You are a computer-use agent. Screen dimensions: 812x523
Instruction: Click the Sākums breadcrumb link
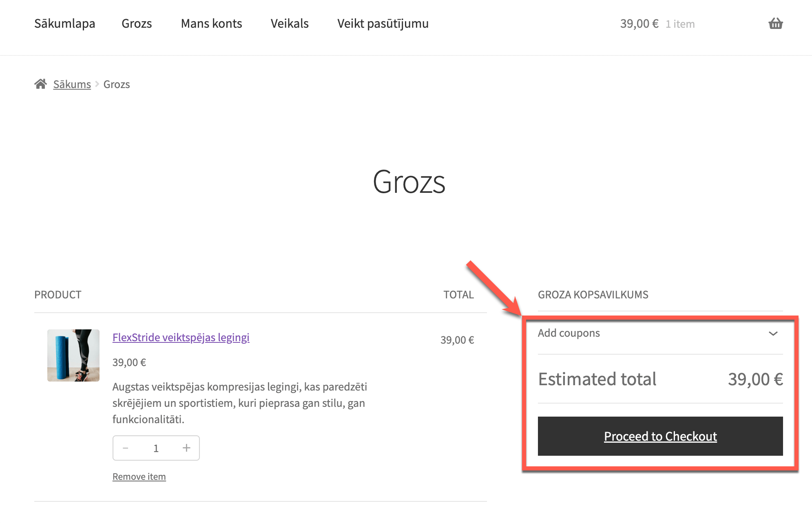tap(72, 84)
